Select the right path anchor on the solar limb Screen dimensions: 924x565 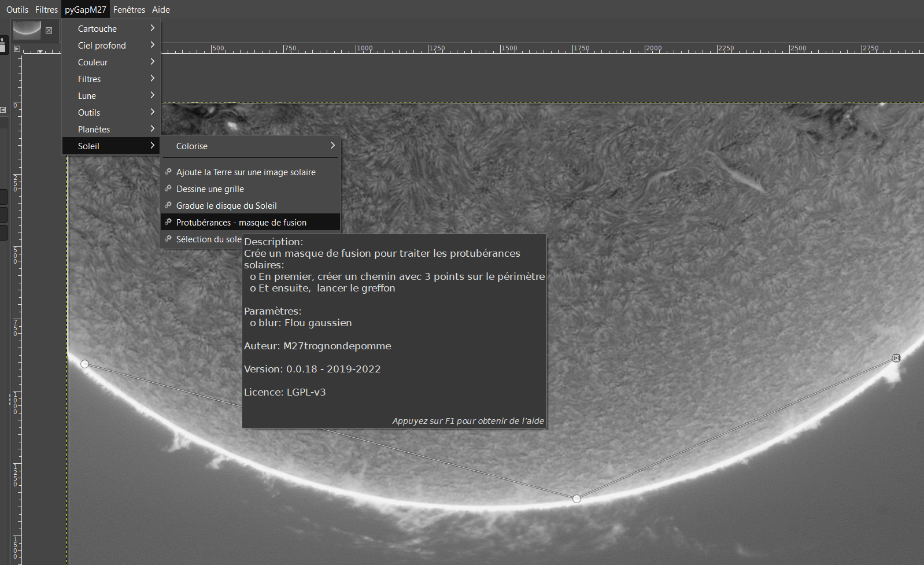[896, 358]
